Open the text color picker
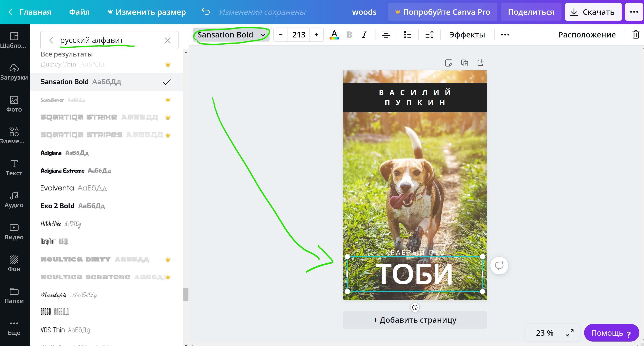This screenshot has height=346, width=644. (334, 35)
